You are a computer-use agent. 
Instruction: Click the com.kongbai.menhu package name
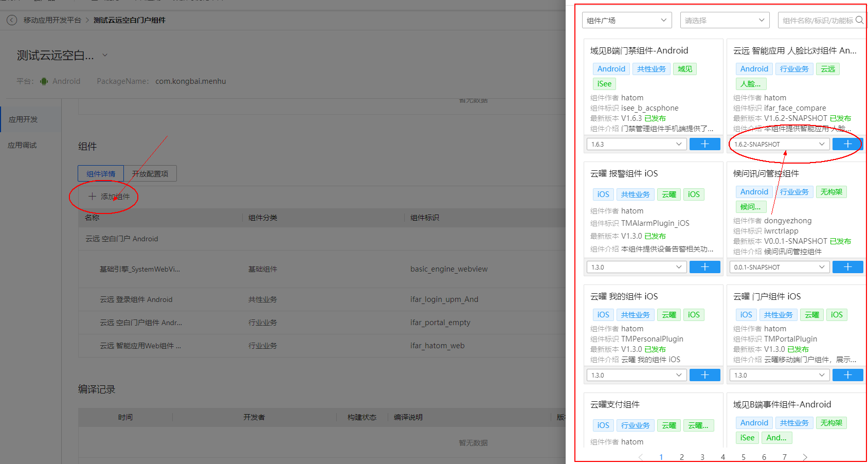pyautogui.click(x=191, y=81)
